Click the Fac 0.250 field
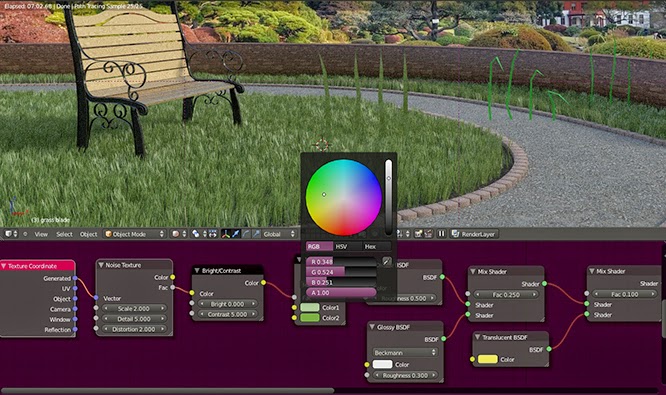This screenshot has height=395, width=666. 506,294
